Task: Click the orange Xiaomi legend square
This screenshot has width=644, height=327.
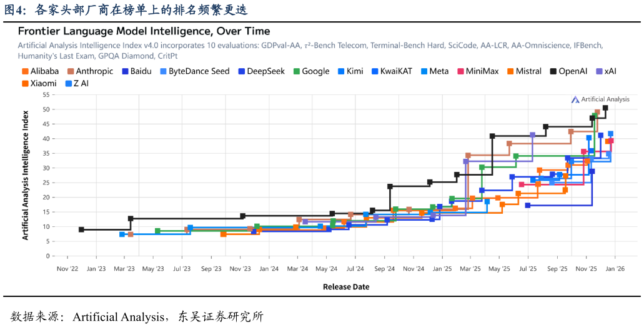Action: 25,83
